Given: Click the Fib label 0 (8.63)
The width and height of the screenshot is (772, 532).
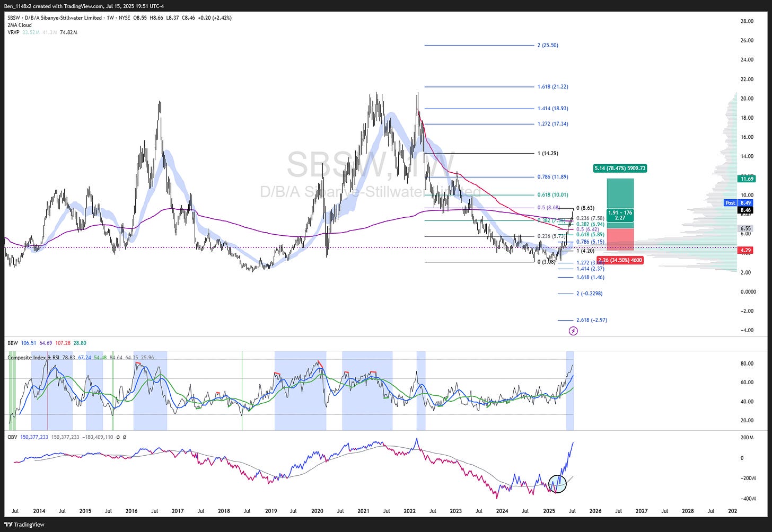Looking at the screenshot, I should coord(585,208).
